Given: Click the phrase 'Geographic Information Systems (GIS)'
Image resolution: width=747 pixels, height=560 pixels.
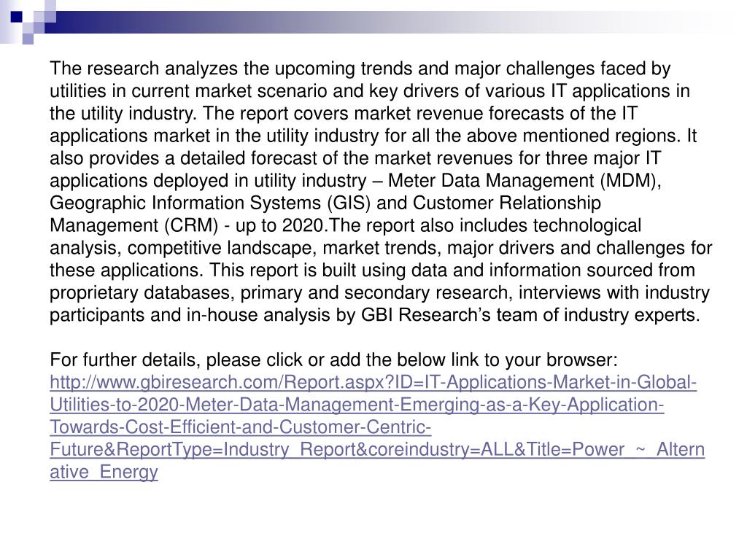Looking at the screenshot, I should coord(210,203).
